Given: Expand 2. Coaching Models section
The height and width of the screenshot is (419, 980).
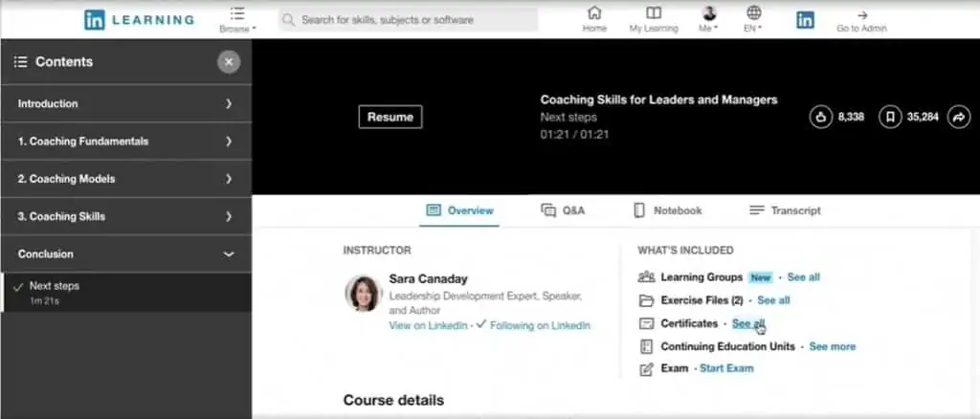Looking at the screenshot, I should pos(126,179).
